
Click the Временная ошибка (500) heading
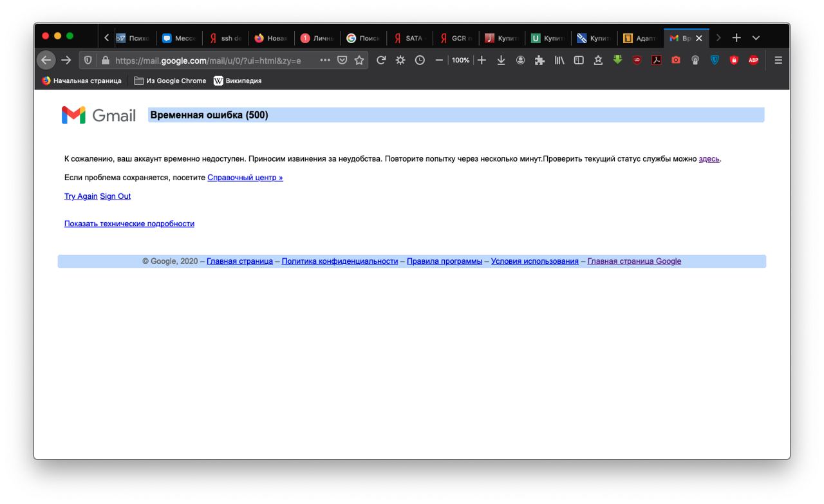point(209,115)
